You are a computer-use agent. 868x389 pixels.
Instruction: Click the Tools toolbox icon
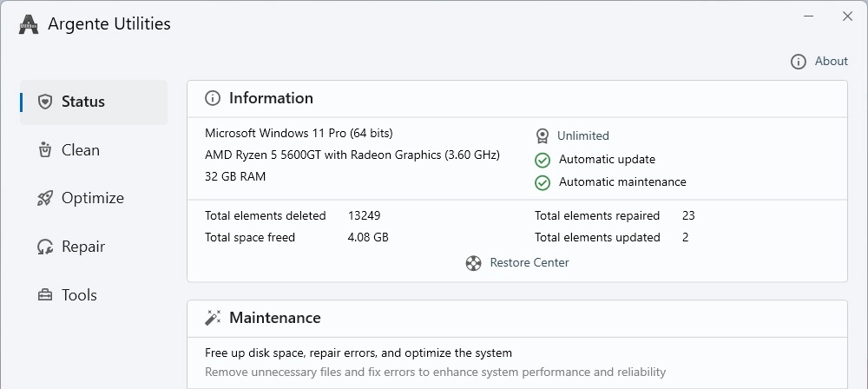45,295
